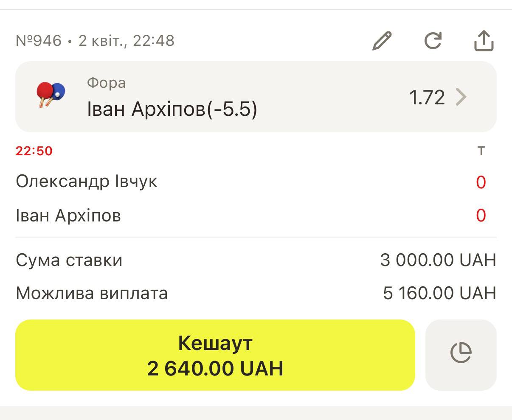Image resolution: width=512 pixels, height=420 pixels.
Task: Click the red 22:50 match time
Action: (x=34, y=151)
